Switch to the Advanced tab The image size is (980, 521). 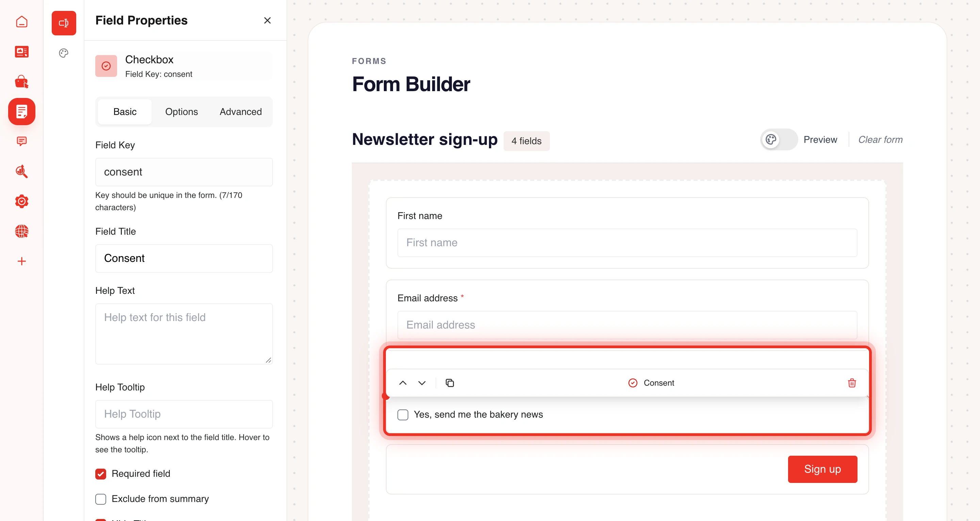tap(241, 112)
